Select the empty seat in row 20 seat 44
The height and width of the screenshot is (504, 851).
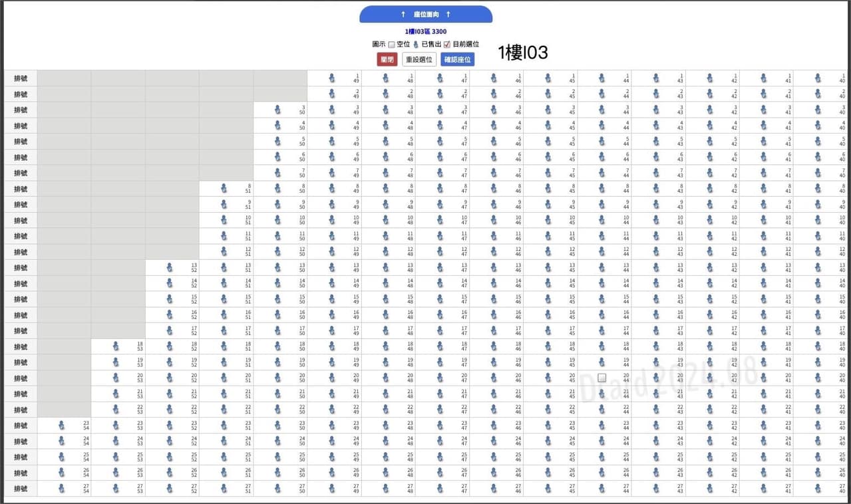[x=602, y=378]
